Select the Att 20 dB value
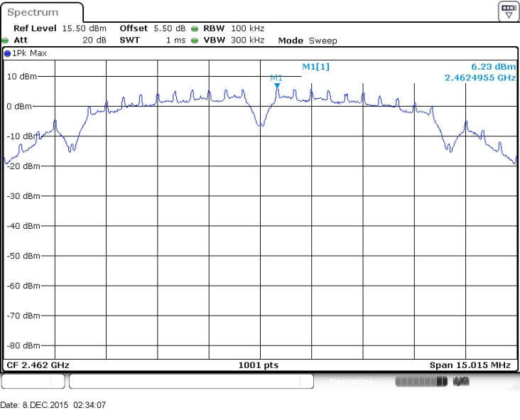Viewport: 520px width, 420px height. point(94,40)
